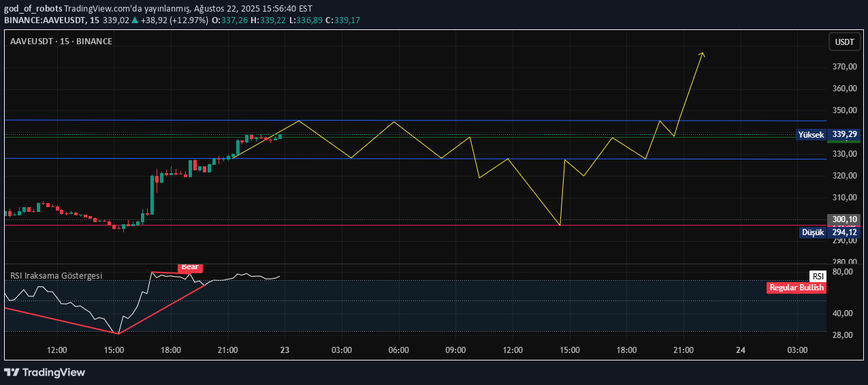868x385 pixels.
Task: Select the Düşük low price label
Action: click(x=812, y=232)
